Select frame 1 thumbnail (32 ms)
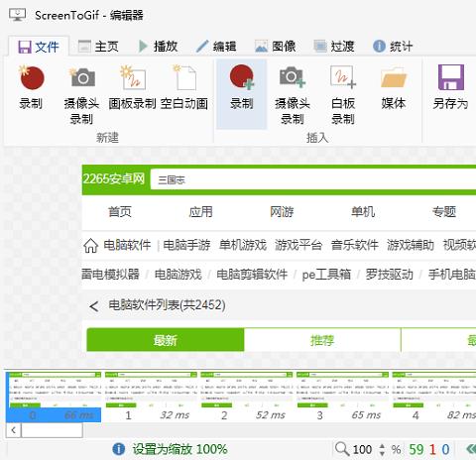476x460 pixels. click(151, 398)
